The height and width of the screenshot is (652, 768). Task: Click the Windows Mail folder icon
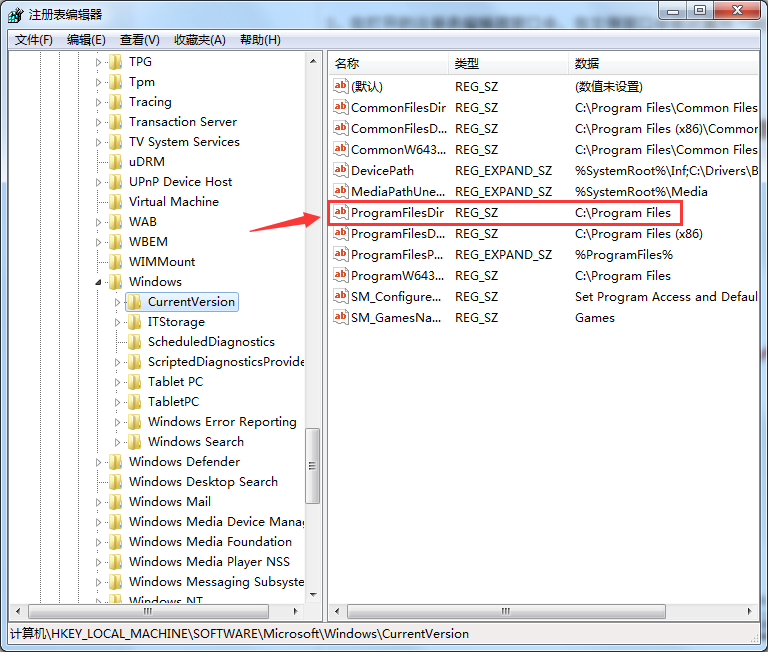point(115,502)
